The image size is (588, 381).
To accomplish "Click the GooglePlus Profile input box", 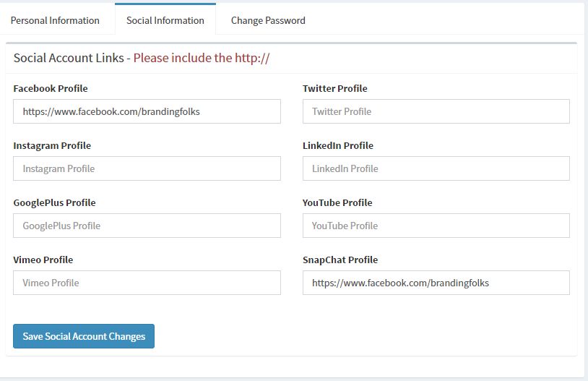I will click(x=147, y=226).
